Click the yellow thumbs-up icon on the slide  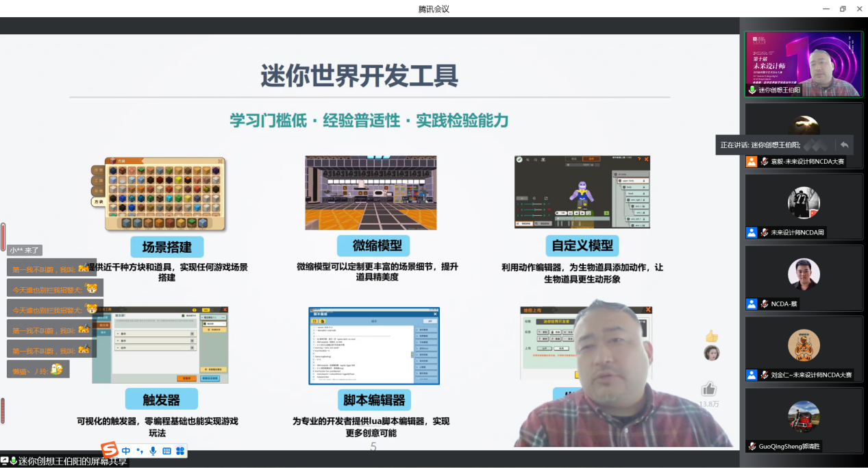tap(712, 336)
